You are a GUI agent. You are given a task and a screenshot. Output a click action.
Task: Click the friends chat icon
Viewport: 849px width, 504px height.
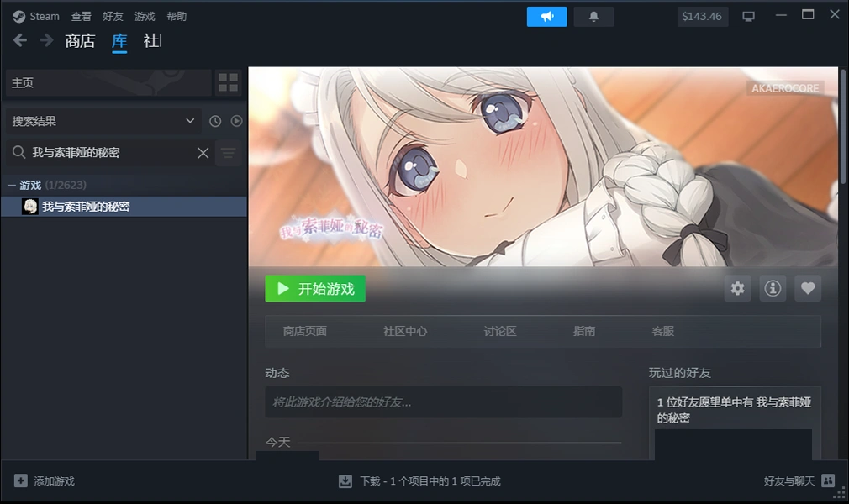829,480
